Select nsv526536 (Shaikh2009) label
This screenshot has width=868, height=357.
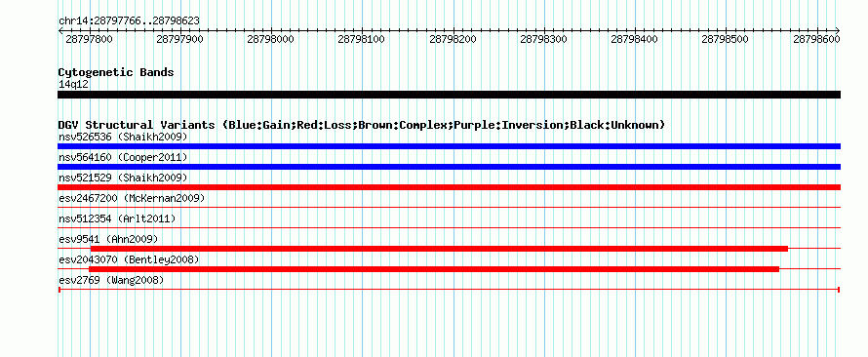pyautogui.click(x=123, y=137)
